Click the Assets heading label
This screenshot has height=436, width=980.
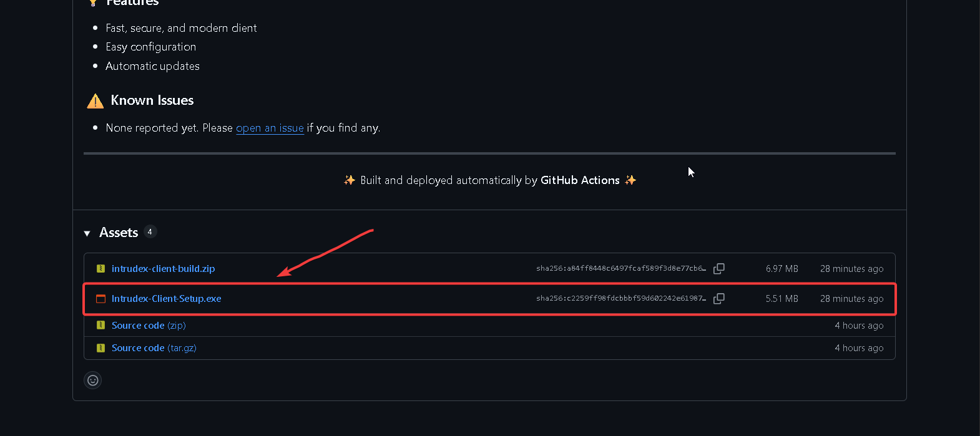119,233
